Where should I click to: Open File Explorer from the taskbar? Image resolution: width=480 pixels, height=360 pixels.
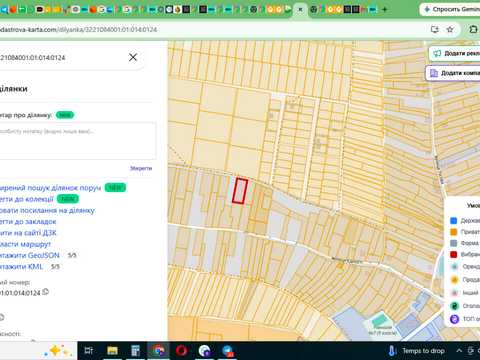click(x=112, y=351)
